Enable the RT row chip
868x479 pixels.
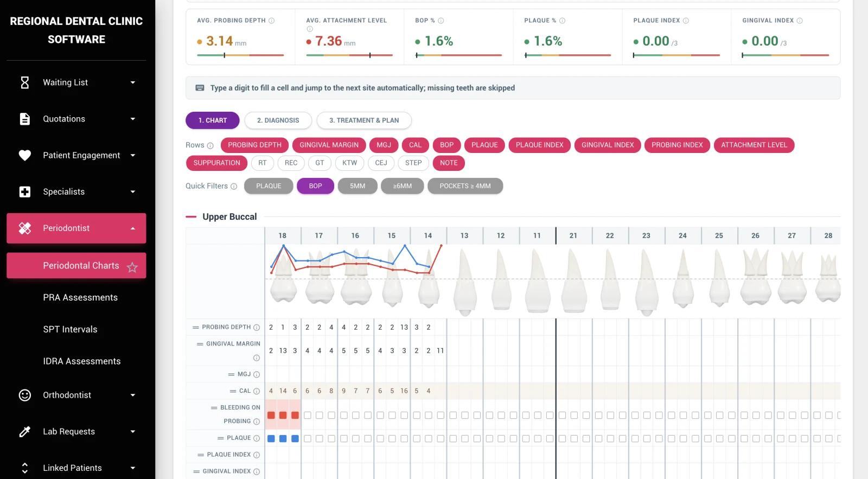pos(263,163)
